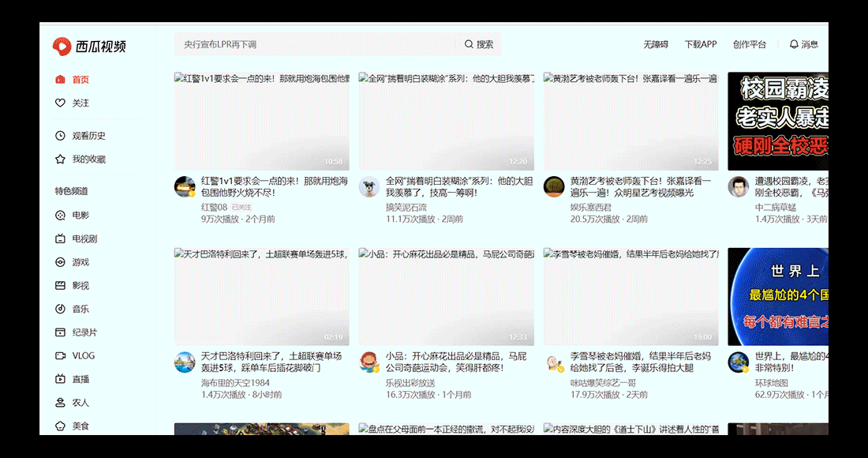This screenshot has height=458, width=868.
Task: Open 红警08 channel avatar
Action: pyautogui.click(x=185, y=187)
